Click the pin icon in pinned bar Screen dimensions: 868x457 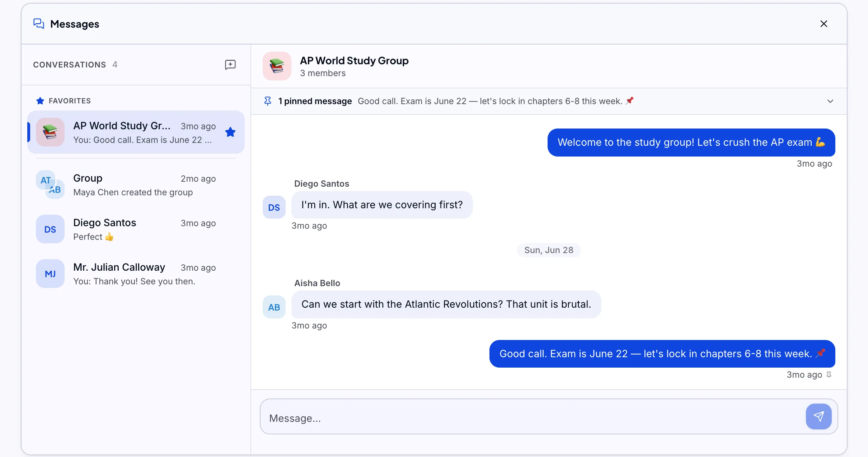click(268, 101)
